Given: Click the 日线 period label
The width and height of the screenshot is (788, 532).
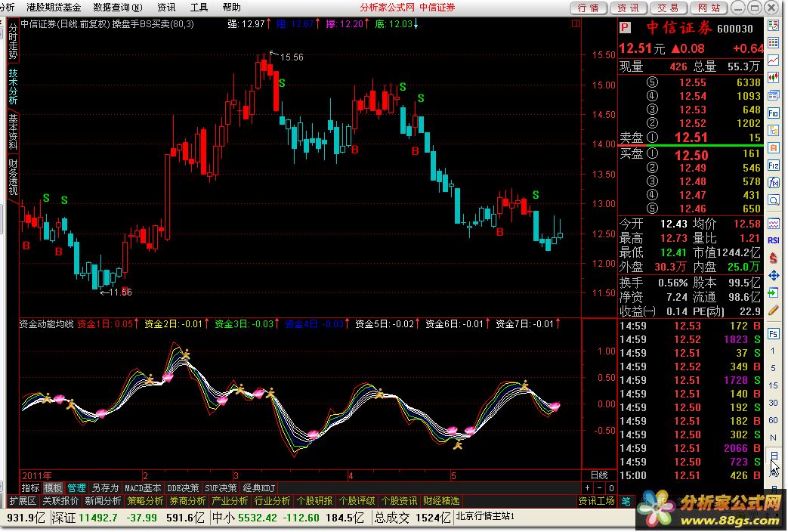Looking at the screenshot, I should (x=599, y=475).
